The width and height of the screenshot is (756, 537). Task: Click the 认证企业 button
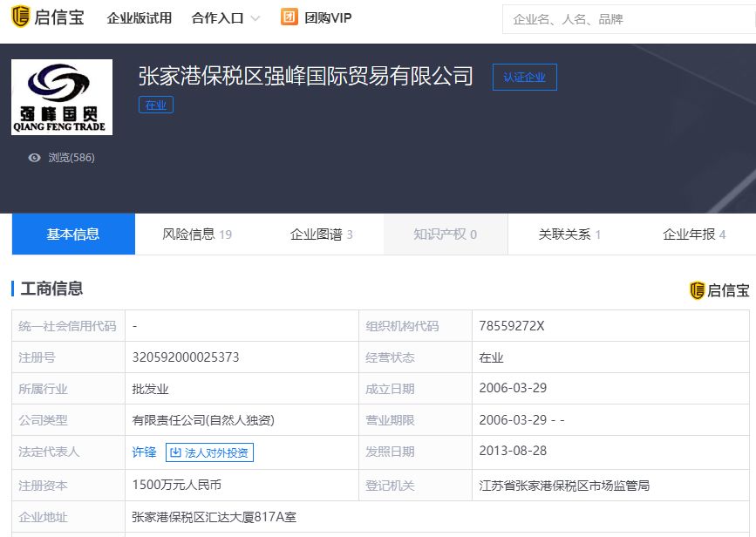pos(524,77)
